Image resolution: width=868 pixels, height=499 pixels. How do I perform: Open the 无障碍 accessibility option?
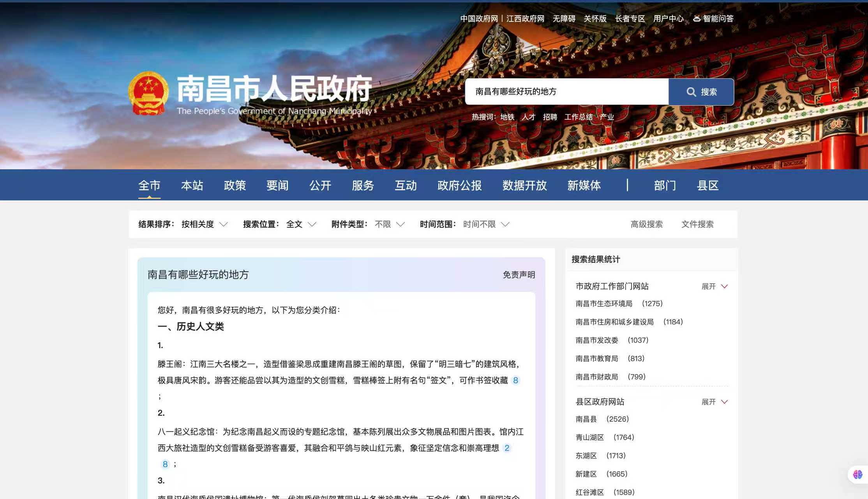coord(563,18)
